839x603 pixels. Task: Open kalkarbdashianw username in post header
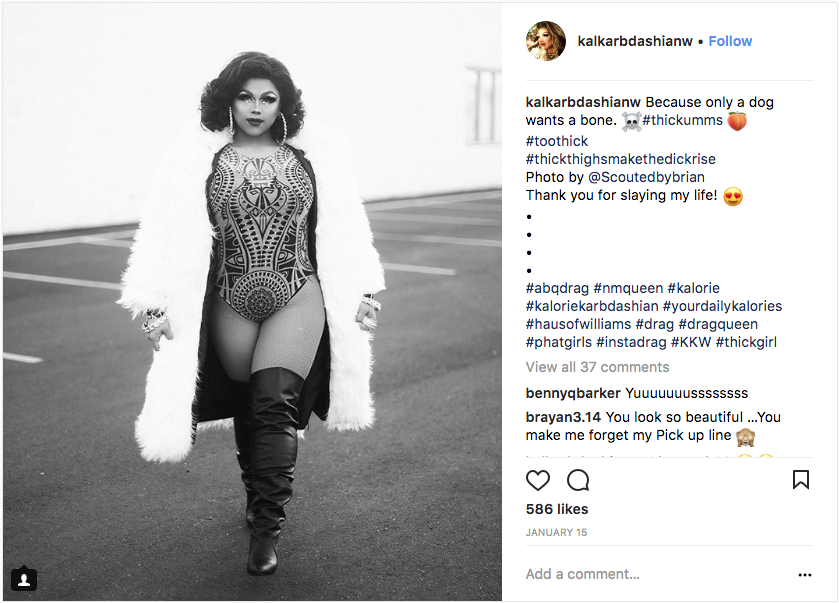(635, 41)
